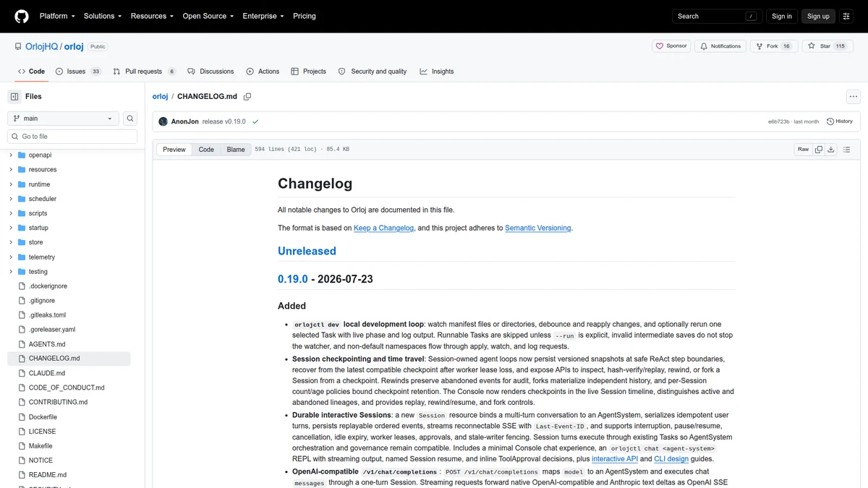The image size is (868, 488).
Task: Open the Discussions tab
Action: pyautogui.click(x=210, y=72)
